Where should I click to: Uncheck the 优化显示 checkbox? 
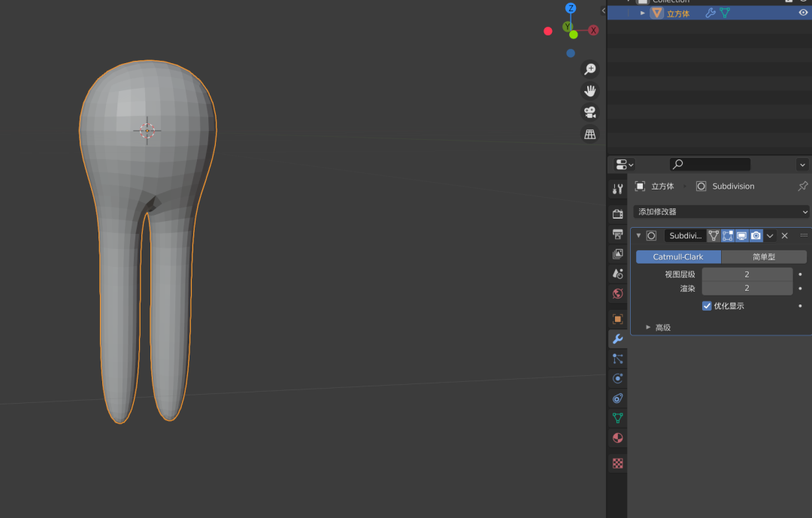coord(707,306)
